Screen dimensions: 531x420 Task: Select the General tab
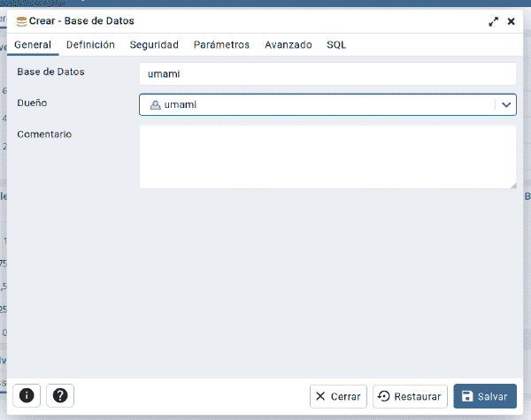click(33, 45)
